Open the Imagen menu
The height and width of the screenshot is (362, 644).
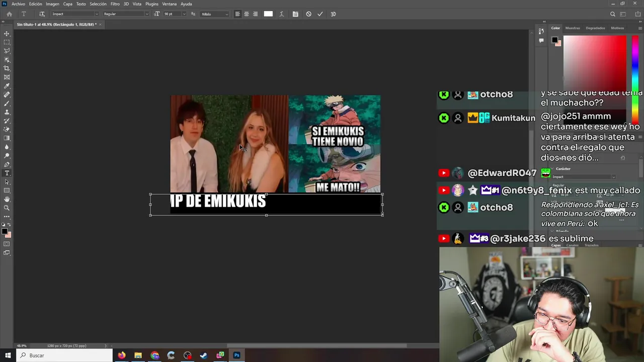[x=52, y=4]
